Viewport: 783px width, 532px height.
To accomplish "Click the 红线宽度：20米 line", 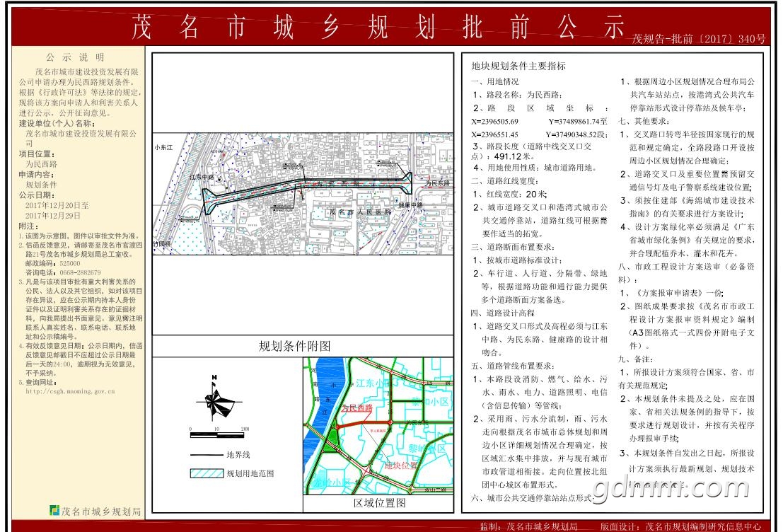I will tap(510, 194).
